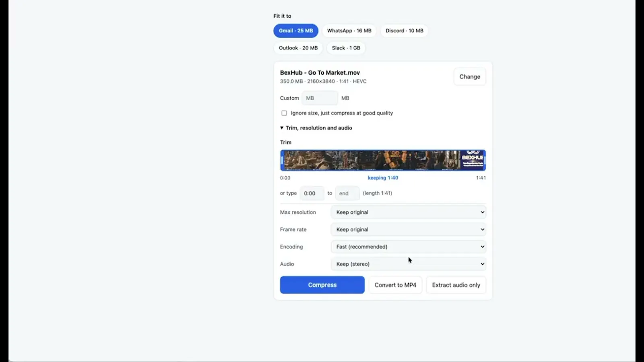Image resolution: width=644 pixels, height=362 pixels.
Task: Open the Max resolution dropdown
Action: pyautogui.click(x=408, y=212)
